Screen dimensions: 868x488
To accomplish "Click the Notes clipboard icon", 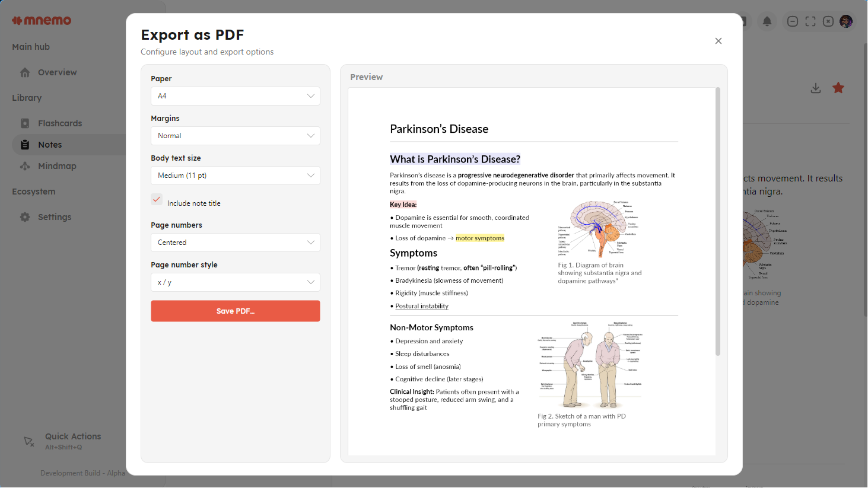I will 25,145.
